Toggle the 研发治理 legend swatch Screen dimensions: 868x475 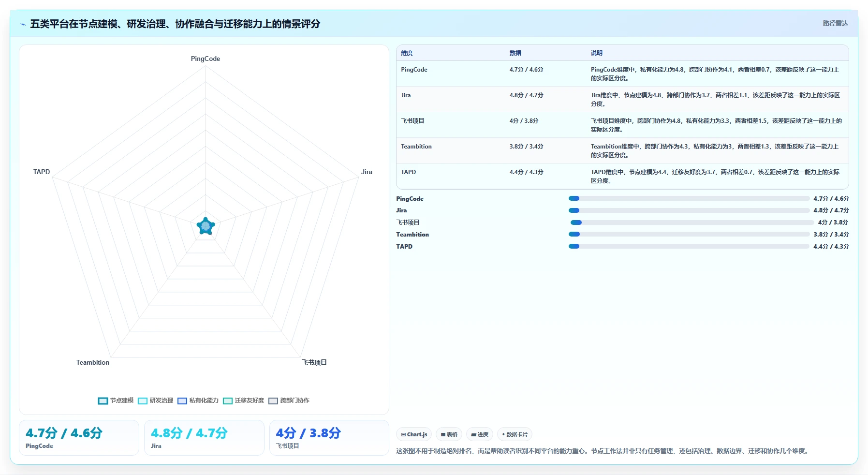[143, 401]
